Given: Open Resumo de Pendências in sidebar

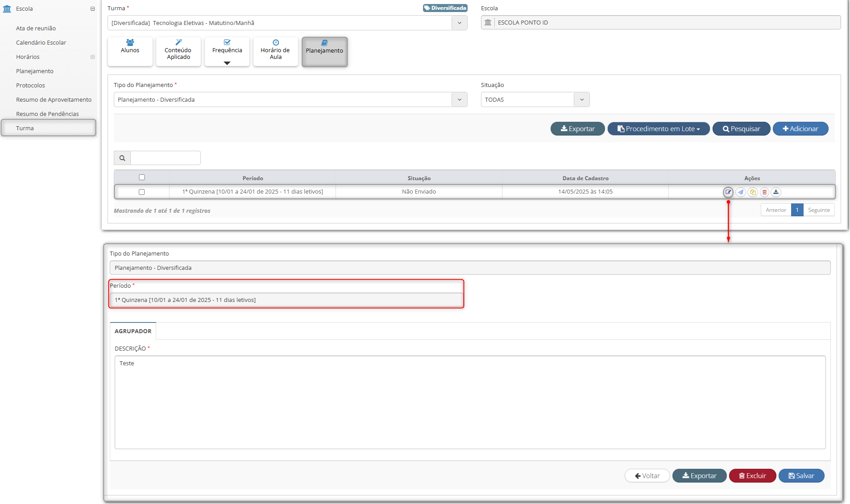Looking at the screenshot, I should 47,114.
